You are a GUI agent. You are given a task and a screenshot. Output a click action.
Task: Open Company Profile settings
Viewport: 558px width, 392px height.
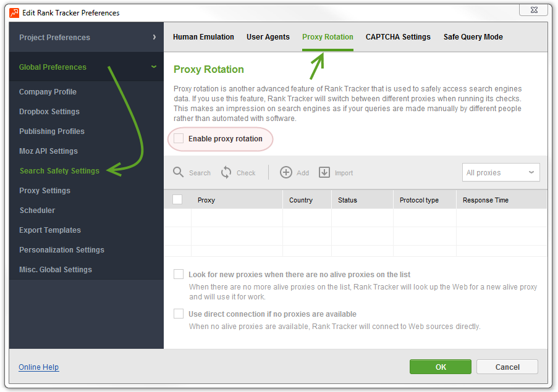click(48, 92)
